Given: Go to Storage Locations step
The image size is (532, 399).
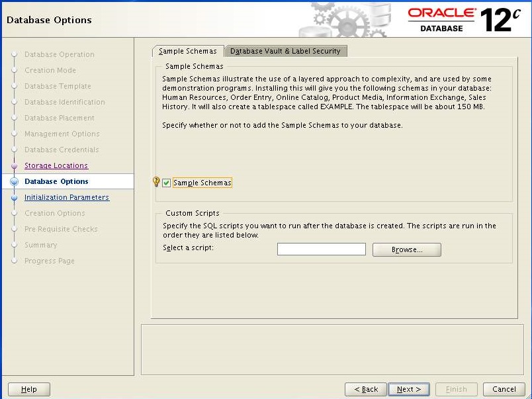Looking at the screenshot, I should (x=56, y=165).
